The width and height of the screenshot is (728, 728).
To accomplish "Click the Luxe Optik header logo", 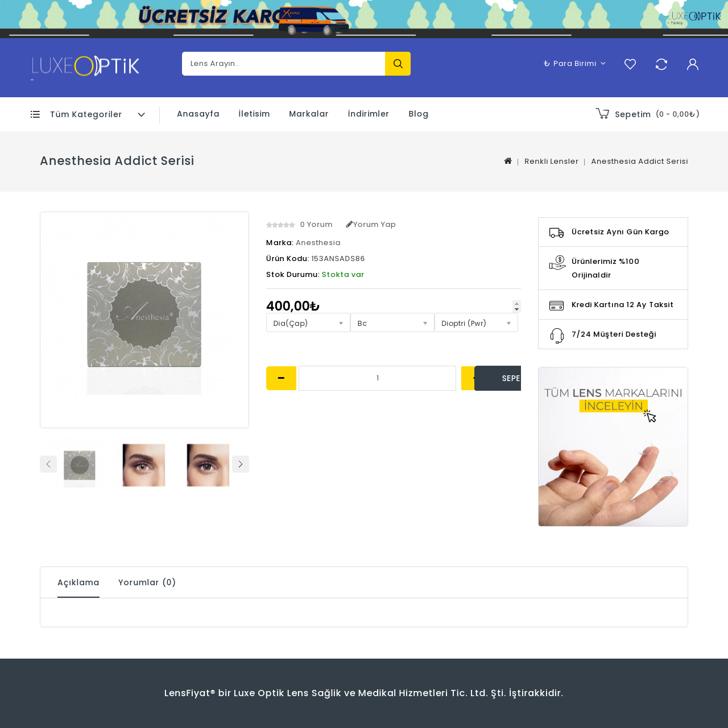I will coord(85,67).
